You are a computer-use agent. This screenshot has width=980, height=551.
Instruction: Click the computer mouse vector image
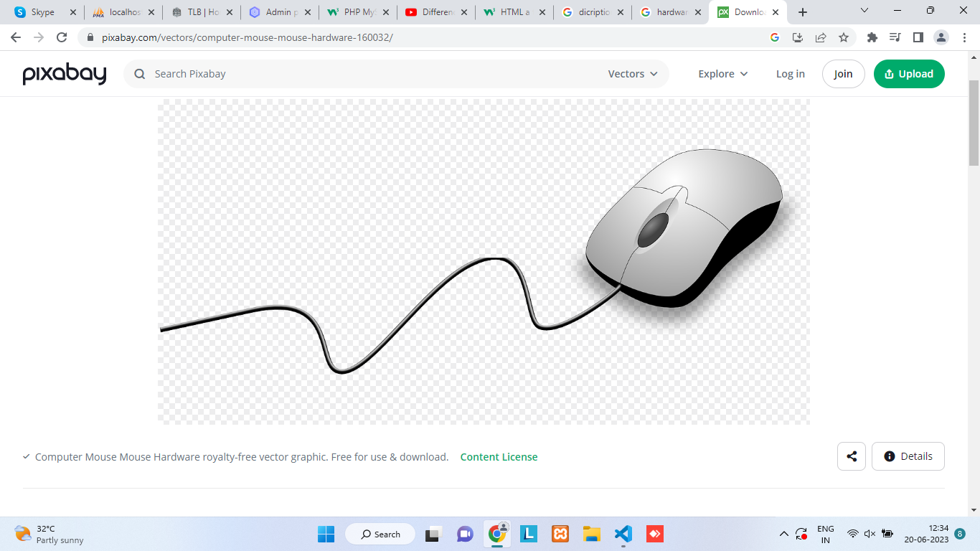(x=484, y=262)
